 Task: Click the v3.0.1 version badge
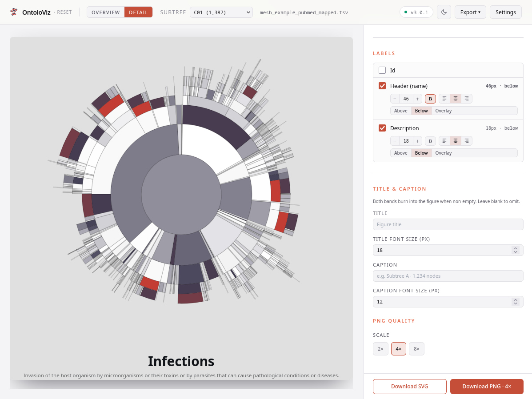pyautogui.click(x=416, y=12)
